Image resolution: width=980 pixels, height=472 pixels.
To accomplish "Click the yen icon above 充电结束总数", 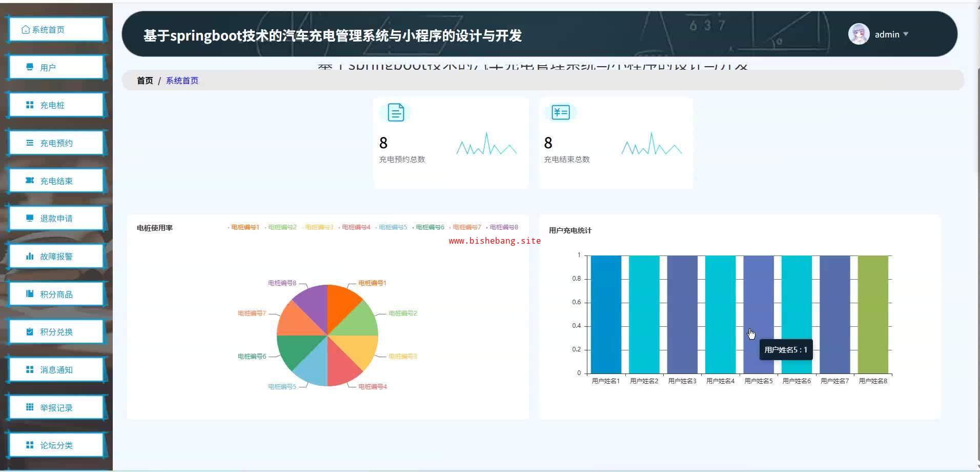I will click(x=560, y=112).
